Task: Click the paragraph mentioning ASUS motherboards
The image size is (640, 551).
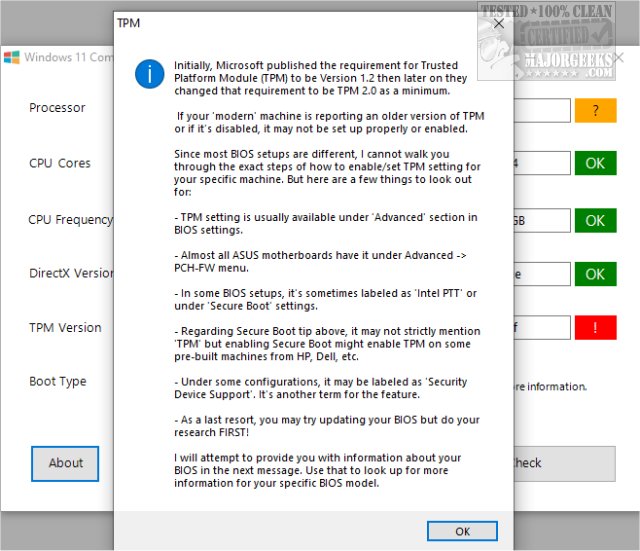Action: click(320, 262)
